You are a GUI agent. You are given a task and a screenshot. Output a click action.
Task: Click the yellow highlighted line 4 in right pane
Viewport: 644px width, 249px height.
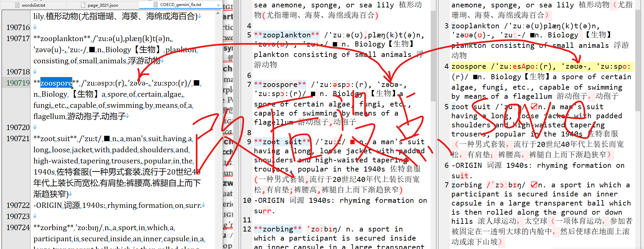pos(540,67)
